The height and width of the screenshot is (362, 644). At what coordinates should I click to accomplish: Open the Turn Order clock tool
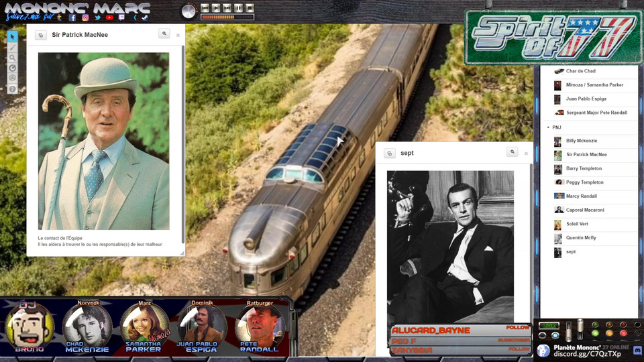[x=12, y=68]
